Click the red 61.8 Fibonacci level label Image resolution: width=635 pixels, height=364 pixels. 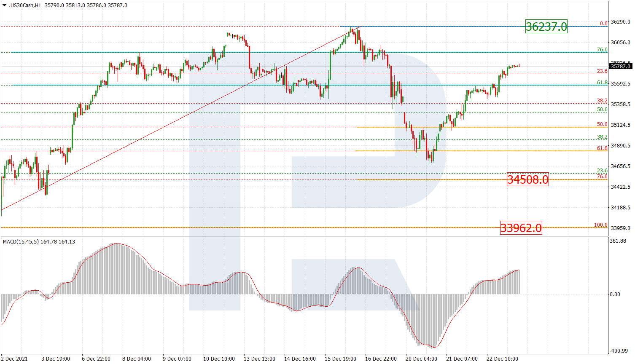(602, 148)
